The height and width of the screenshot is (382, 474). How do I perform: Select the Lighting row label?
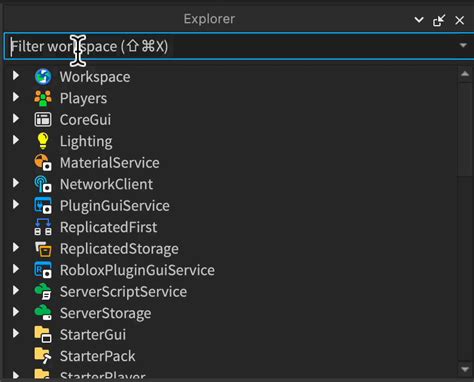point(86,142)
